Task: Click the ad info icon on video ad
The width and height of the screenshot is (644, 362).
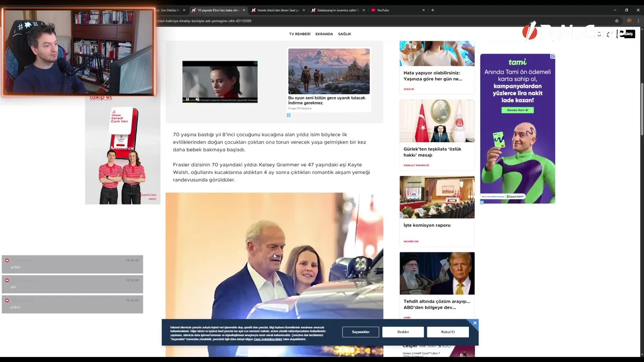Action: (x=256, y=63)
